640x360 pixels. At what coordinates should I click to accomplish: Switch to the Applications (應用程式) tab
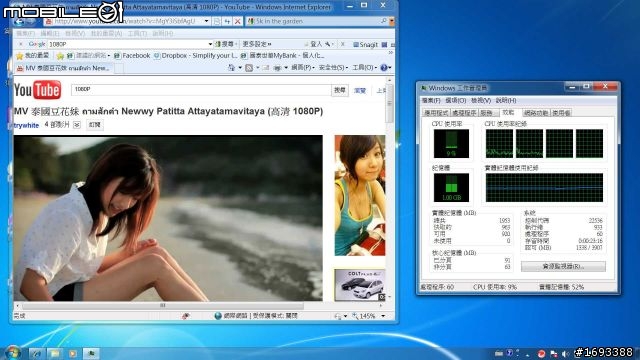436,113
